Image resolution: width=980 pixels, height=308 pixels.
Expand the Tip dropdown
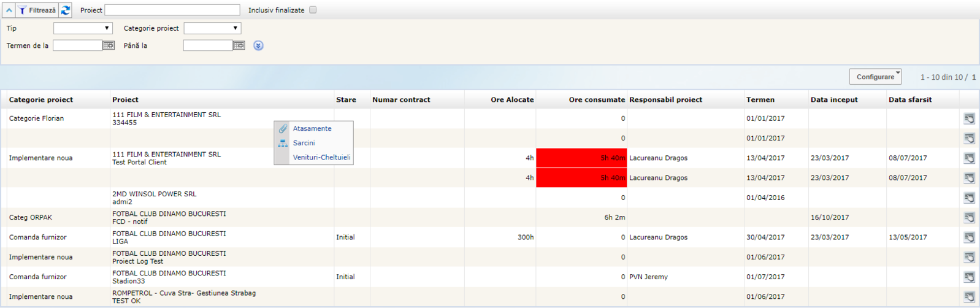pos(83,28)
